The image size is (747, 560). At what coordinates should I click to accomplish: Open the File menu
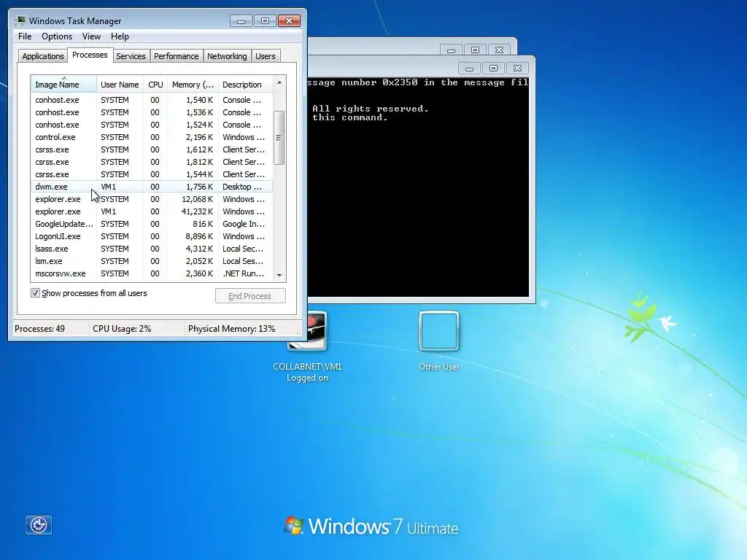25,36
